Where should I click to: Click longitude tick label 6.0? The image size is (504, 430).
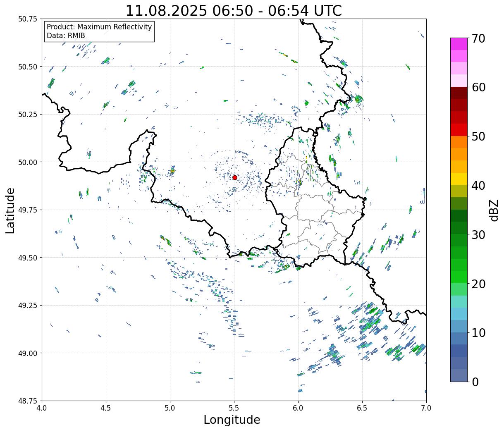point(298,408)
